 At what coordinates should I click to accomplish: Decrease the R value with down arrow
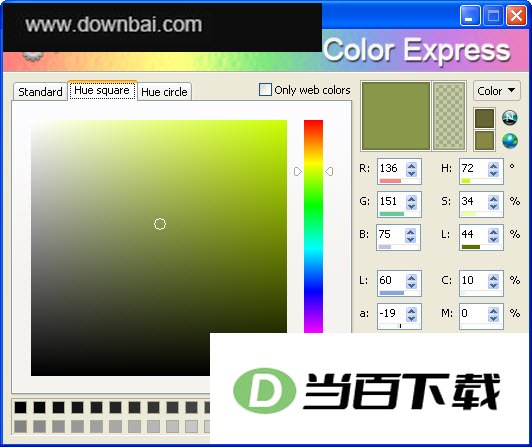[412, 173]
